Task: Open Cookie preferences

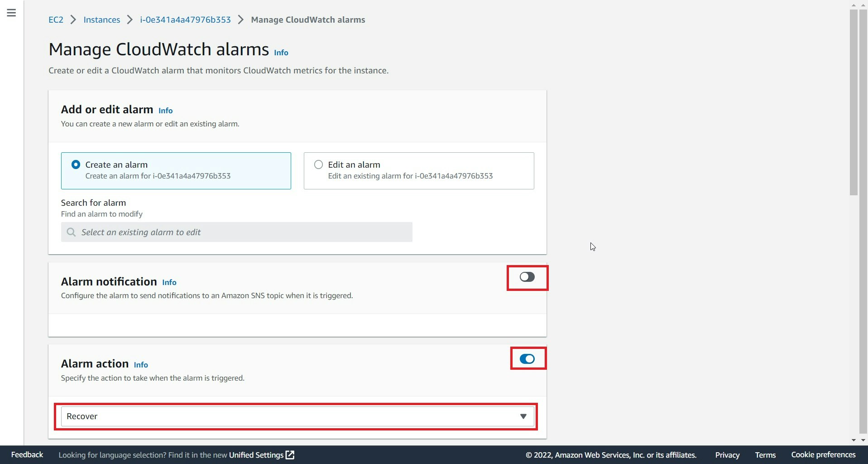Action: [823, 454]
